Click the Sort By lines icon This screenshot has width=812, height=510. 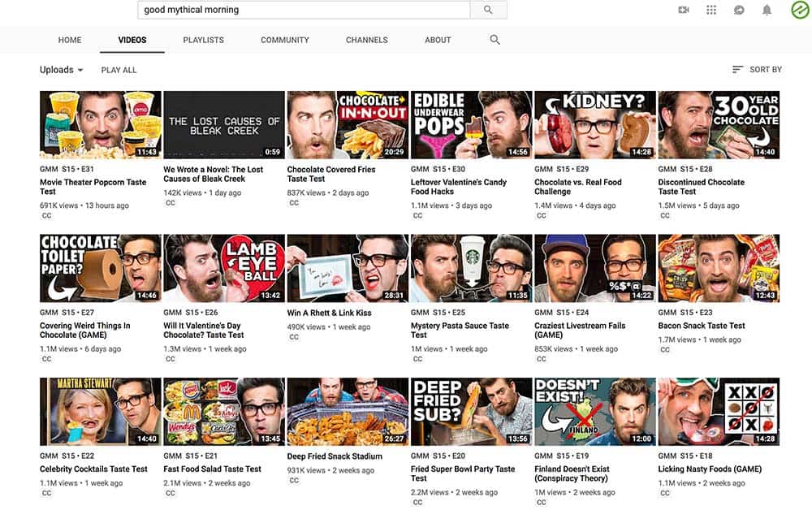pyautogui.click(x=737, y=69)
